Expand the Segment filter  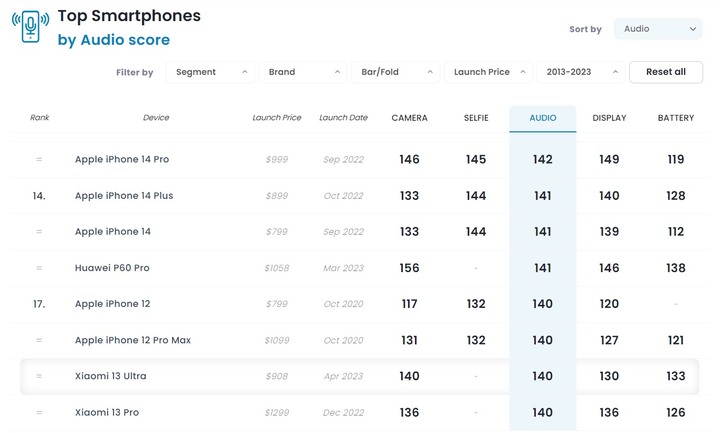[x=210, y=72]
